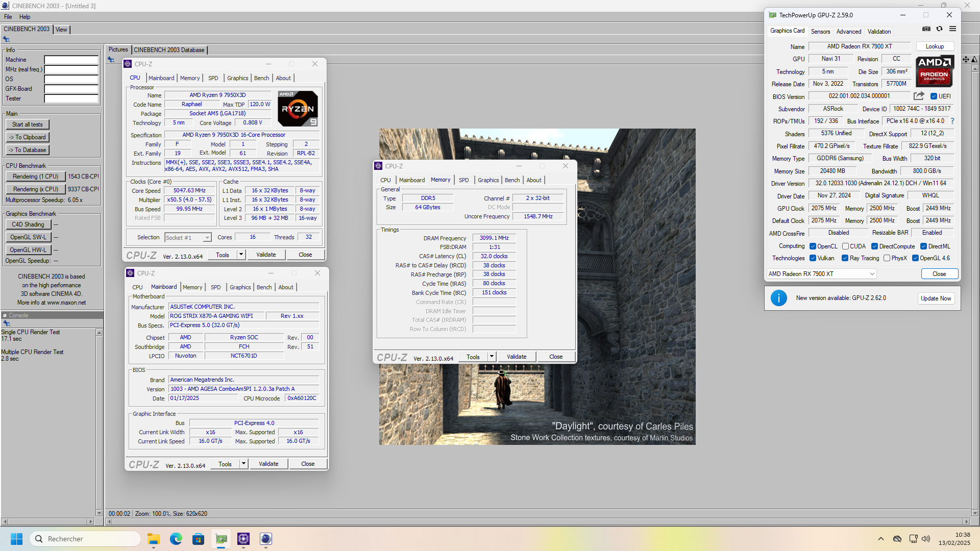This screenshot has width=980, height=551.
Task: Click the Tester input field
Action: click(x=71, y=98)
